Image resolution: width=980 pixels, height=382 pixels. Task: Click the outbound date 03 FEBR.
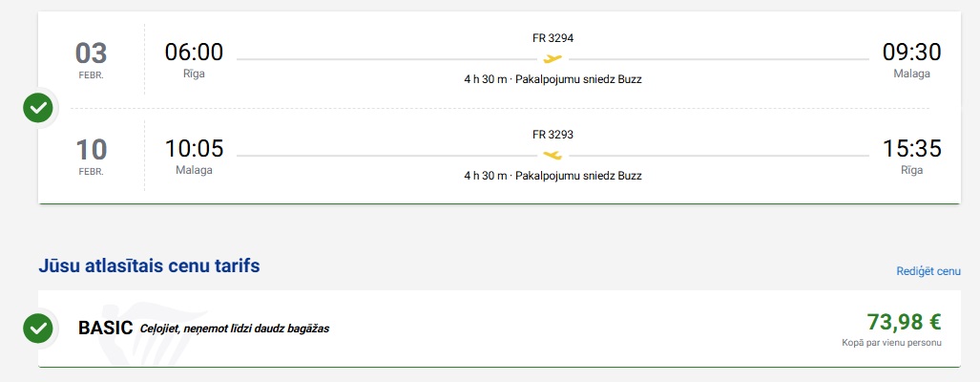92,59
